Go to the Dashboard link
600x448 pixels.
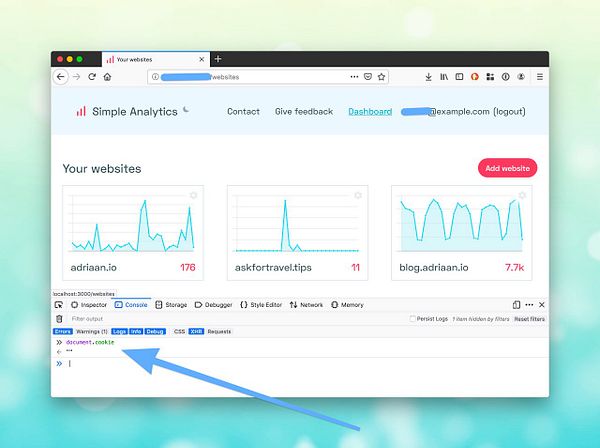click(x=370, y=112)
